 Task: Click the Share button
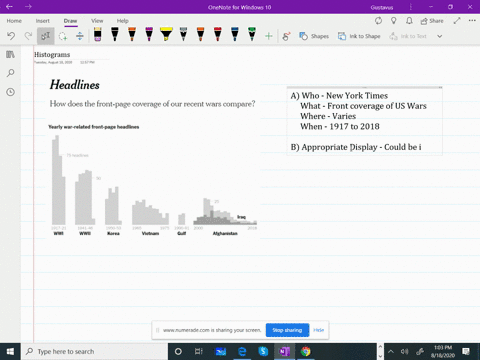pos(432,21)
